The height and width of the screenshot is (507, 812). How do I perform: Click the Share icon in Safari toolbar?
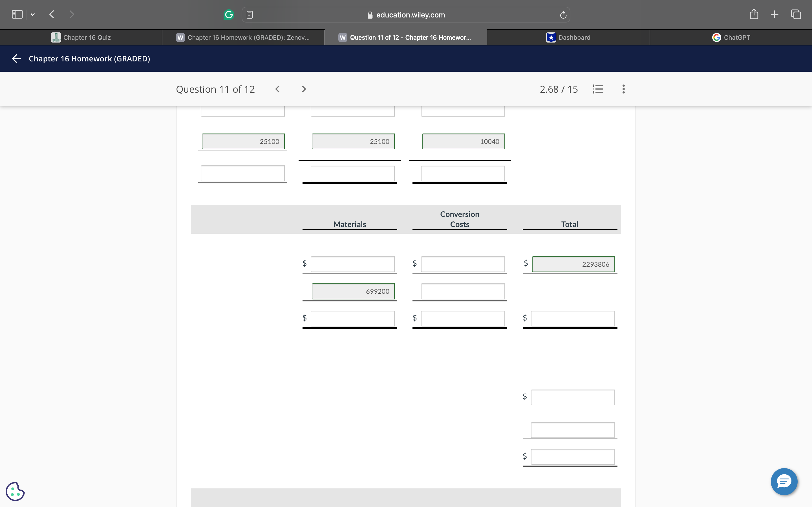[x=754, y=14]
